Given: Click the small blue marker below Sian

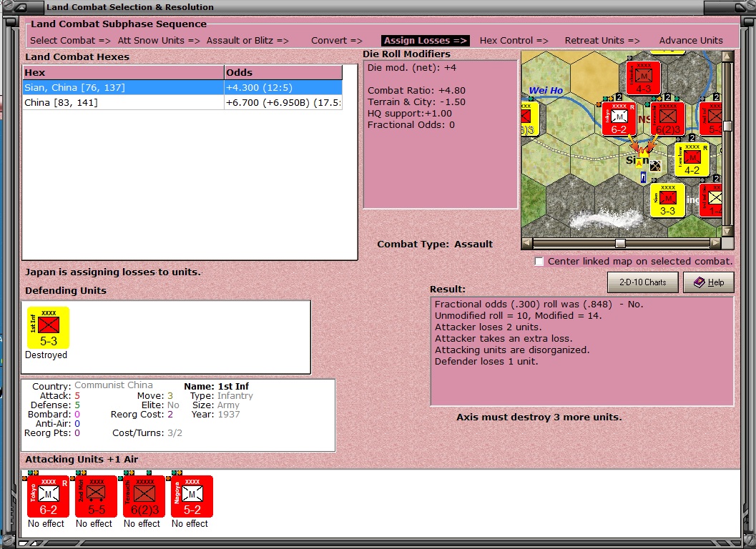Looking at the screenshot, I should point(643,177).
